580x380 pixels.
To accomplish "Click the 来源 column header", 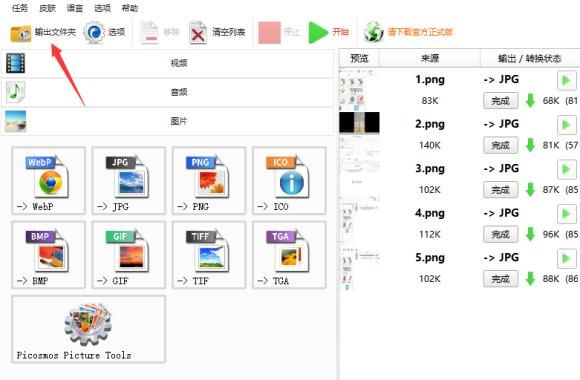I will tap(430, 58).
